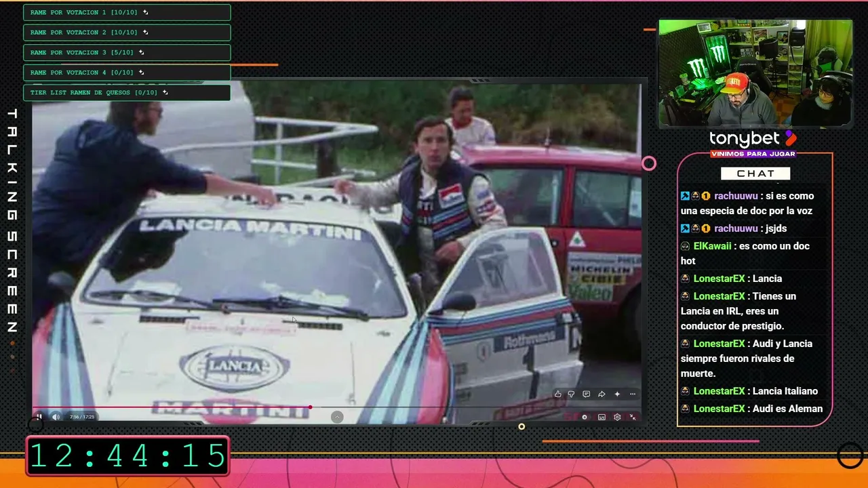
Task: Open the three-dot more options on video
Action: [633, 394]
